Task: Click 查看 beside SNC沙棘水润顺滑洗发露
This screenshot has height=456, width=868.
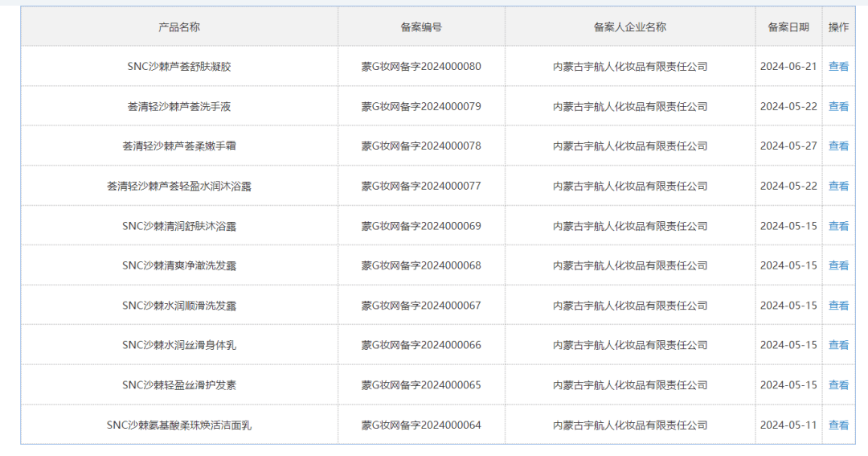Action: coord(838,306)
